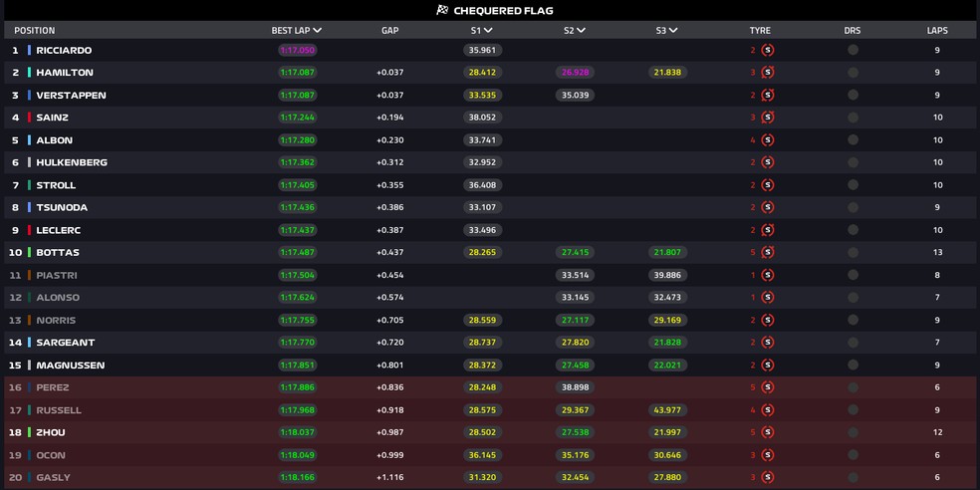Click the GAP column header

tap(390, 30)
